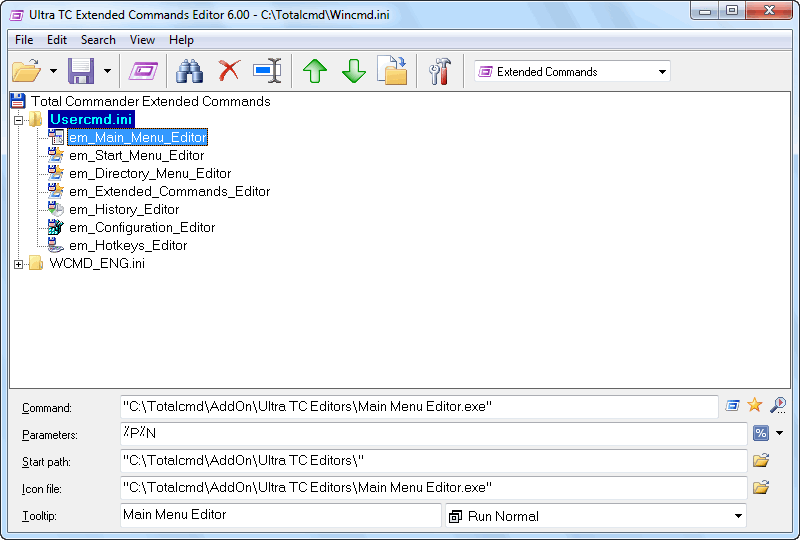The height and width of the screenshot is (540, 800).
Task: Open the File menu
Action: pos(24,40)
